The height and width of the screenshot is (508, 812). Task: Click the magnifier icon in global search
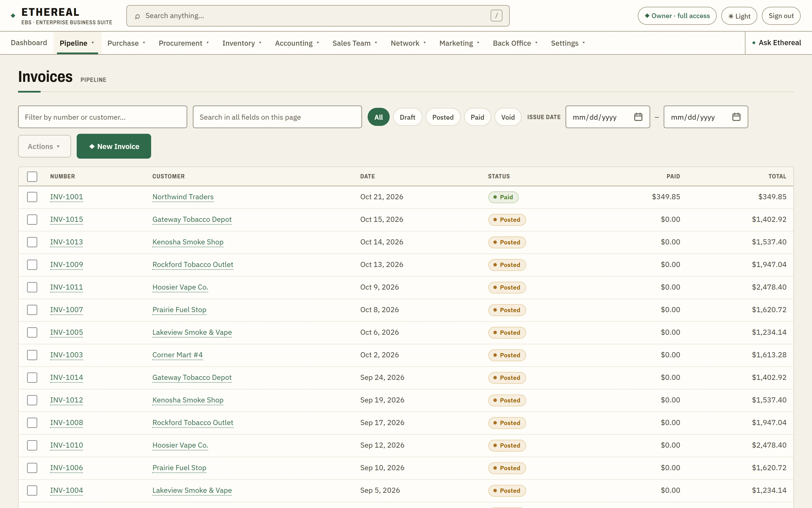tap(137, 16)
